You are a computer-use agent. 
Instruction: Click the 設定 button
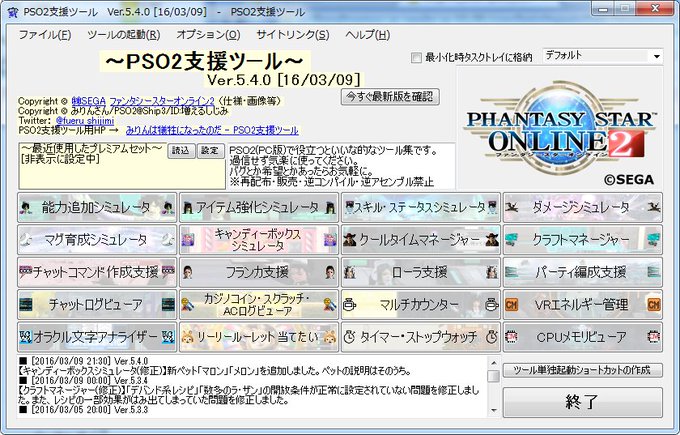click(210, 150)
